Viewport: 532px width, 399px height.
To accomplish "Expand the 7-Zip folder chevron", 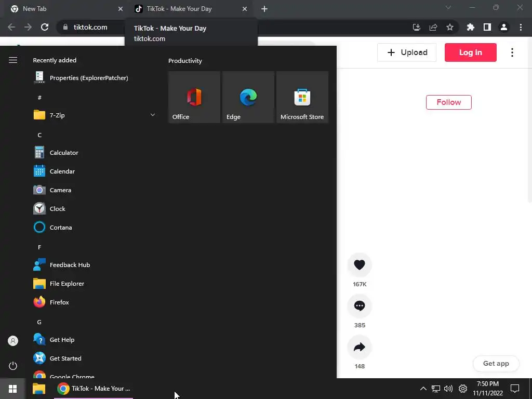I will tap(153, 115).
